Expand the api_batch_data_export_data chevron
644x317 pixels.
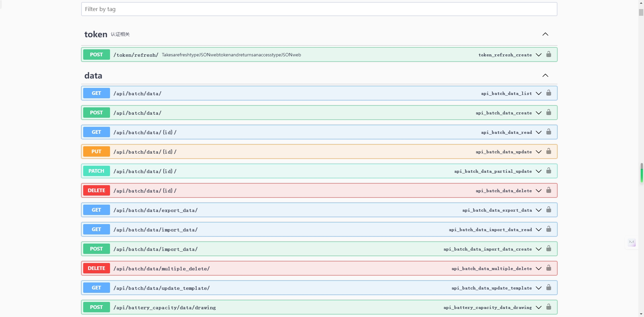click(539, 210)
